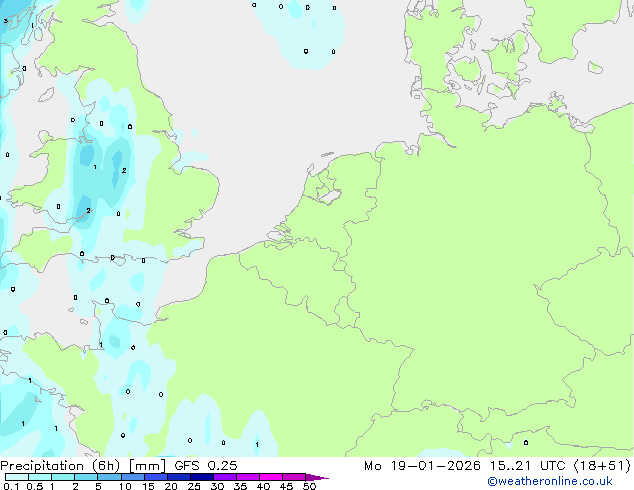Click the 1–2 mm legend color box

point(63,477)
